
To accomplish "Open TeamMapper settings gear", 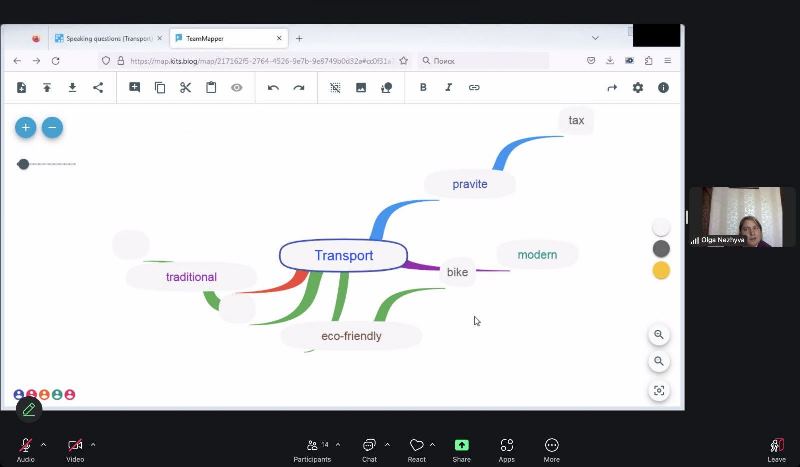I will click(638, 88).
